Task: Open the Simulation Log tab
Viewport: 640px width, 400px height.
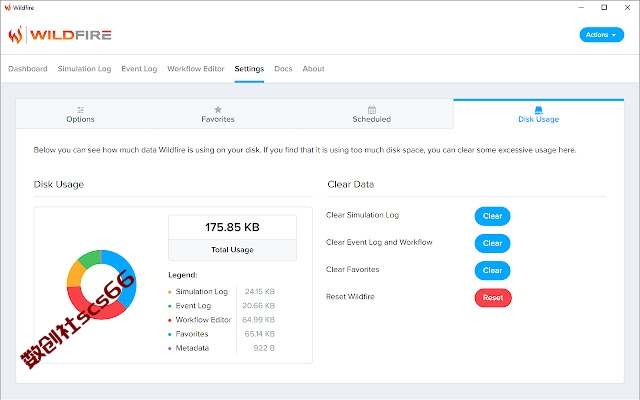Action: 84,69
